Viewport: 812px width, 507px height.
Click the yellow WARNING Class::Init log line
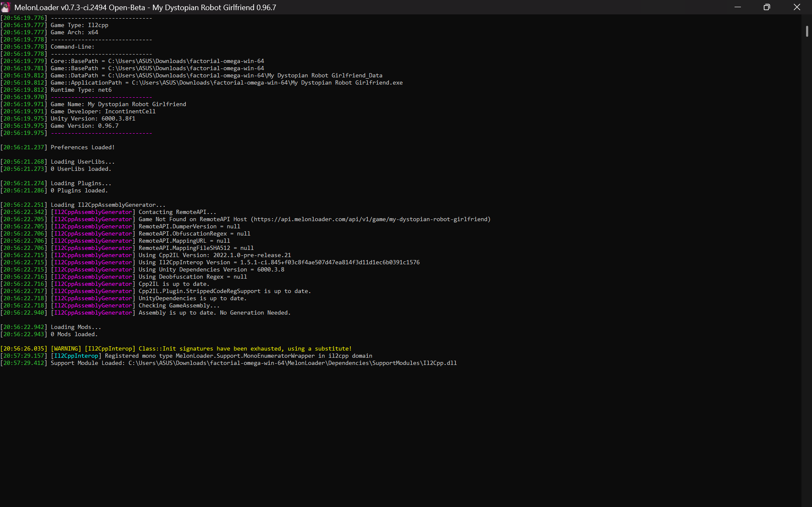click(176, 348)
